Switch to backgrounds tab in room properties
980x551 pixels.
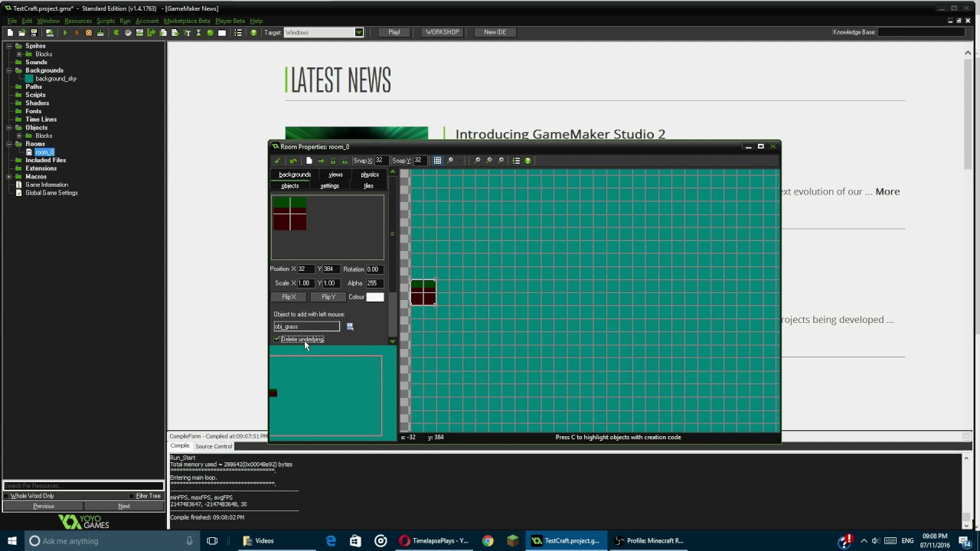coord(295,174)
